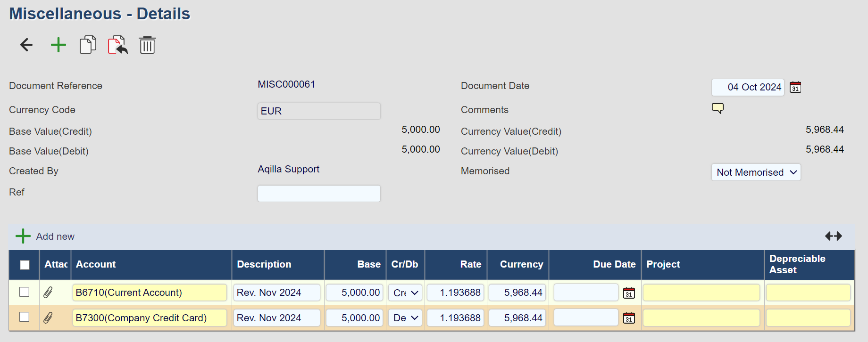Open the Comments speech bubble
The width and height of the screenshot is (868, 342).
point(718,108)
